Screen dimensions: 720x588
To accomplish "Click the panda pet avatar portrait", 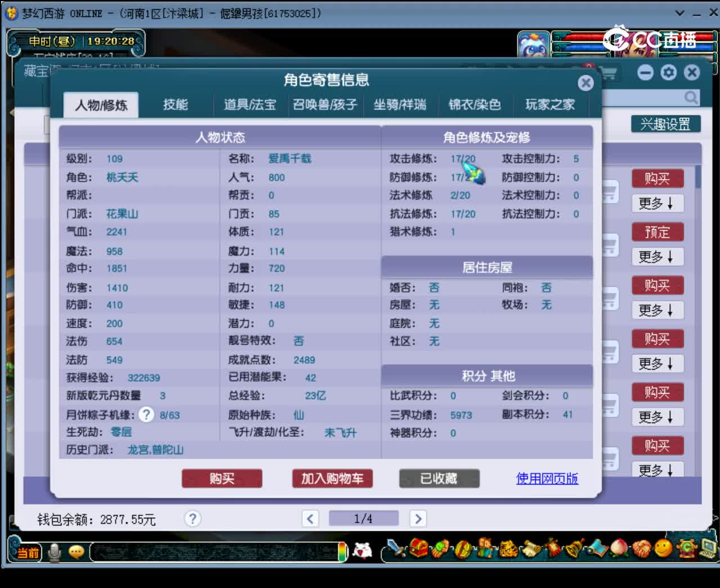I will point(533,44).
